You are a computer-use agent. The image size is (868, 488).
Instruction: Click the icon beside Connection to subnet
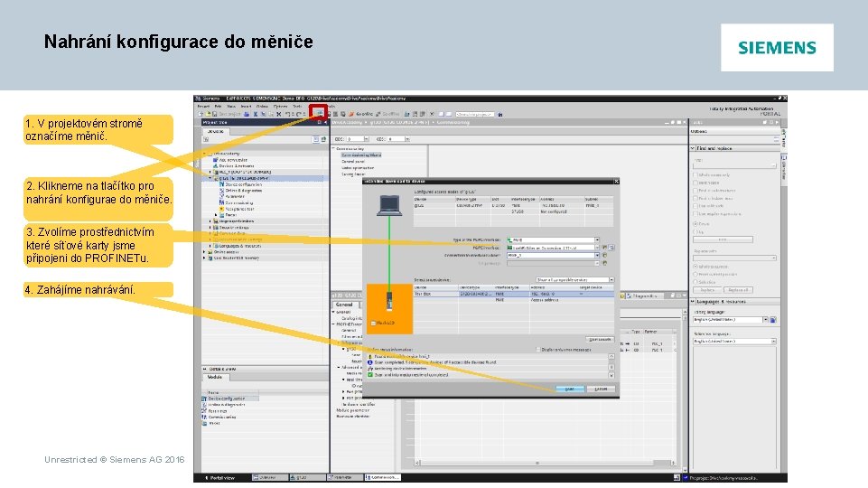[x=604, y=256]
